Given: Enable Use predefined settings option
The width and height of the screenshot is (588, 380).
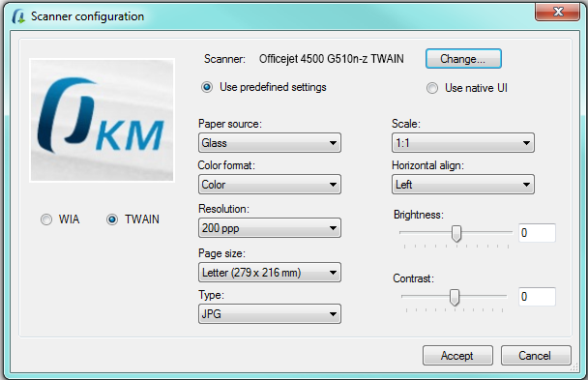Looking at the screenshot, I should click(207, 87).
